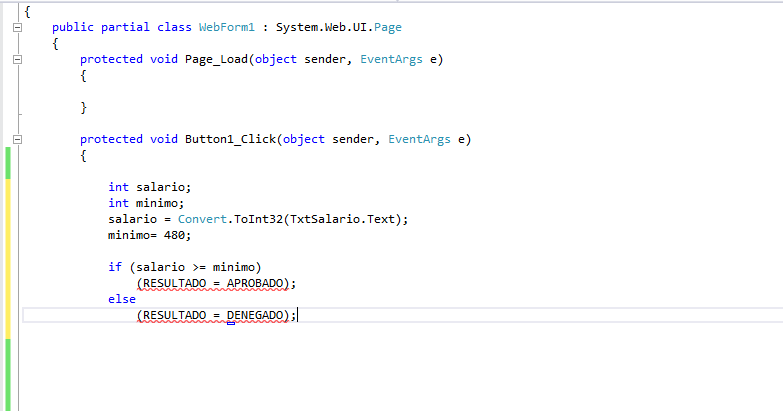Click the if (salario >= minimo) condition

(x=185, y=267)
